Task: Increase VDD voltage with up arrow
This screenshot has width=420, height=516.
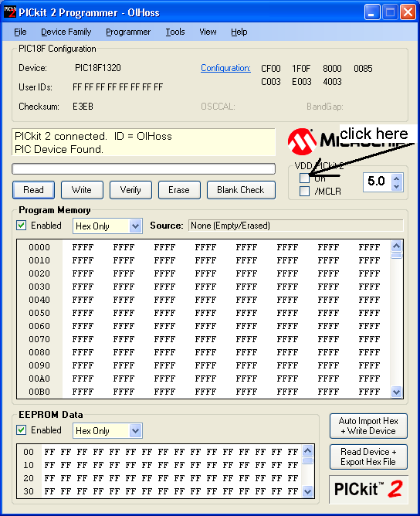Action: click(396, 178)
